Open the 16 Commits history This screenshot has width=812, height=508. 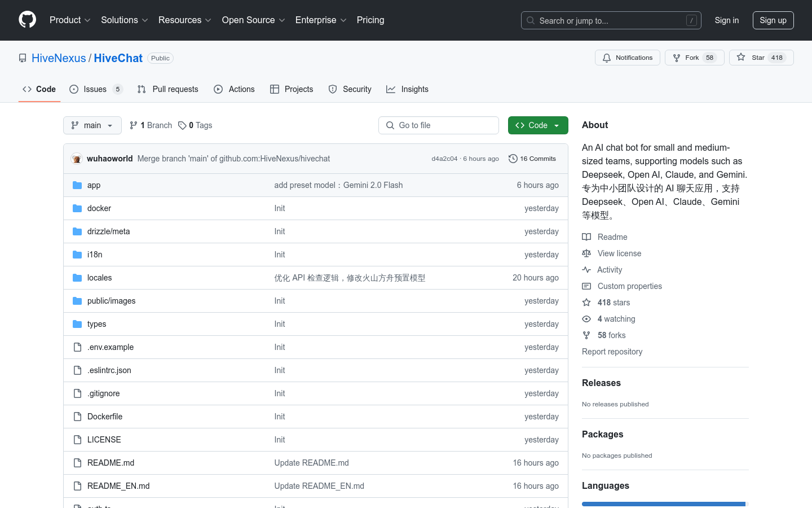pos(532,159)
